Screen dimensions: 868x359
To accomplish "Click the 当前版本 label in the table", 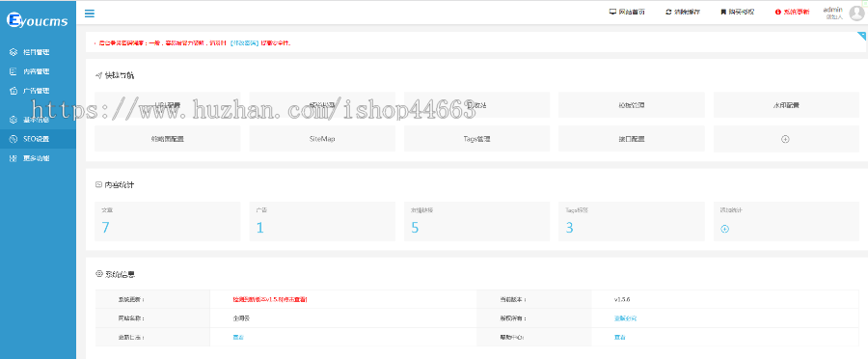I will pos(513,299).
